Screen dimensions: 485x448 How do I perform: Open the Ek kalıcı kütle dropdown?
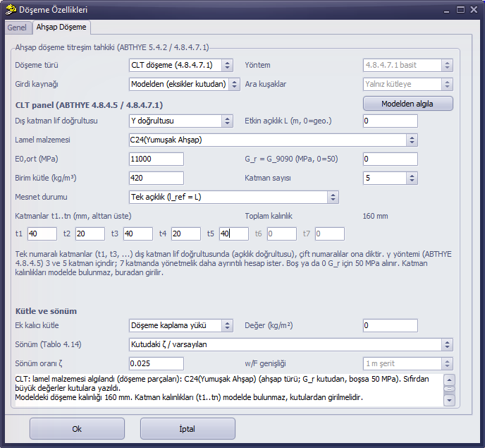coord(181,325)
